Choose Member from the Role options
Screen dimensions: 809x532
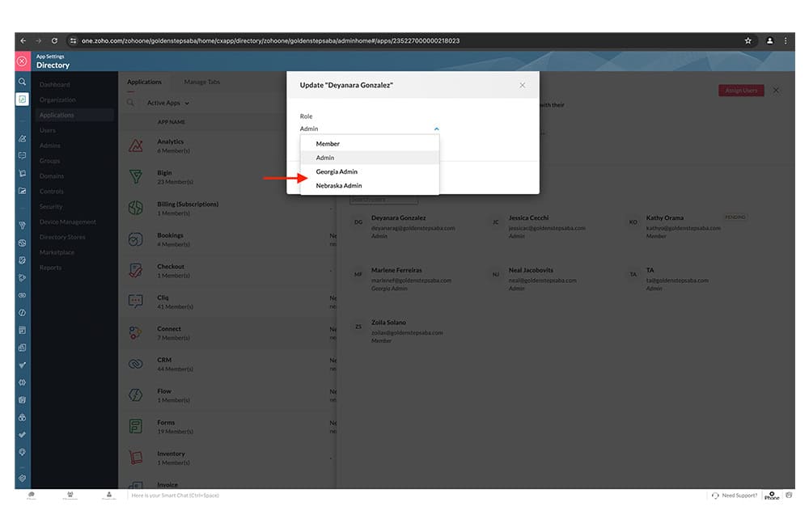(370, 144)
